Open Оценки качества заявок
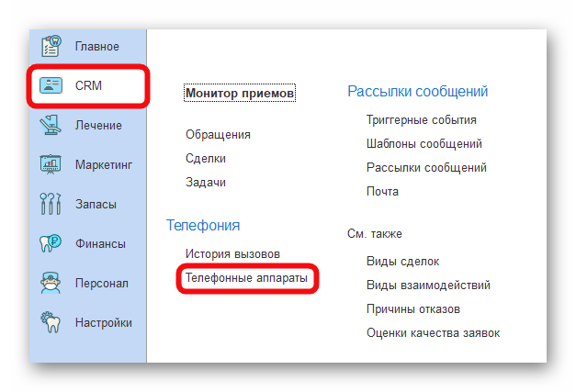The height and width of the screenshot is (392, 576). coord(433,333)
